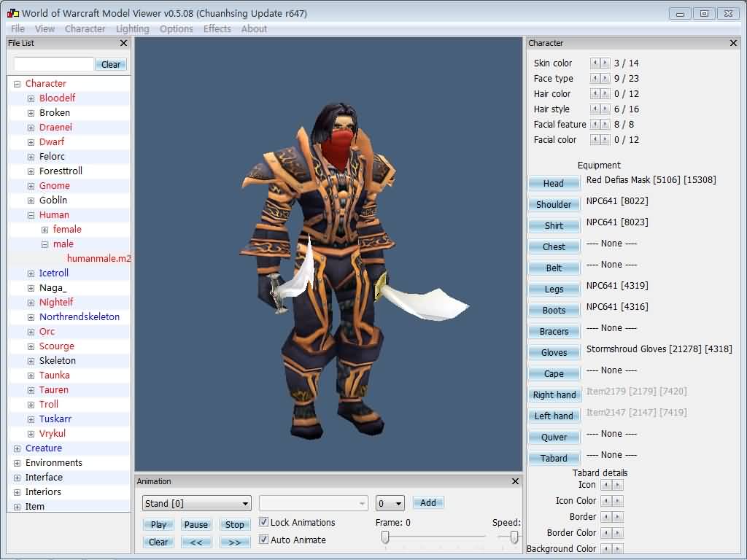
Task: Click Background Color next arrow
Action: pyautogui.click(x=617, y=548)
